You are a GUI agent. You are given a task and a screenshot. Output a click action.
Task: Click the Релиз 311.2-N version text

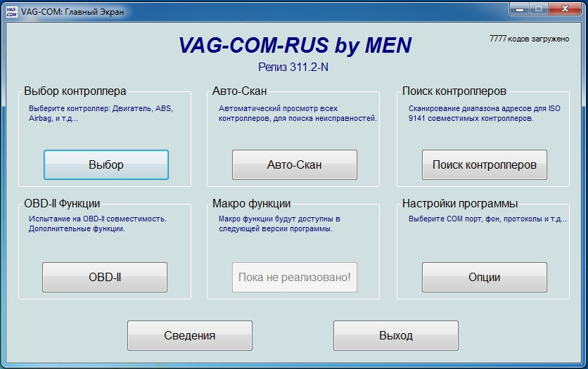coord(293,67)
